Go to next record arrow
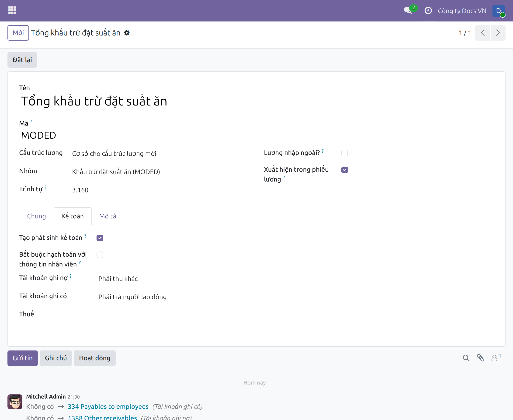The width and height of the screenshot is (513, 420). [498, 33]
